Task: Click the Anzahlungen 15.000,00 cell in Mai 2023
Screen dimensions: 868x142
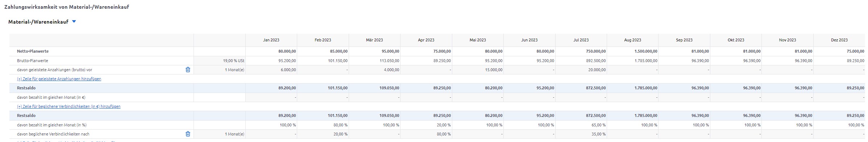Action: pyautogui.click(x=478, y=70)
